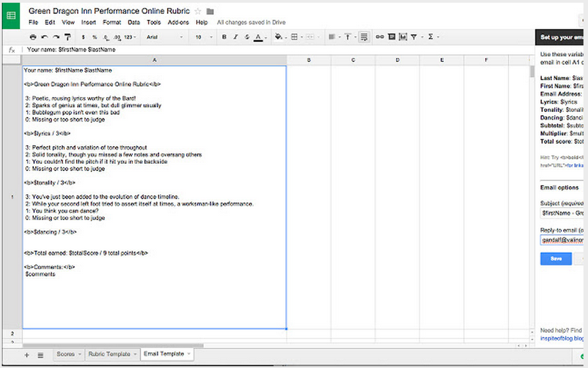Image resolution: width=588 pixels, height=368 pixels.
Task: Open the text color picker
Action: [x=257, y=37]
